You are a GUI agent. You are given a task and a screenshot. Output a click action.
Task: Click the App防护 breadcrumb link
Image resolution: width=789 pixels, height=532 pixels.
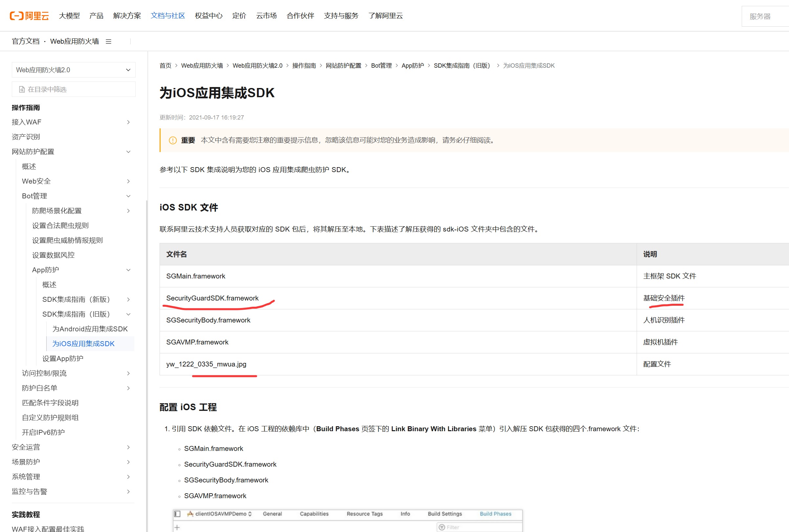[412, 65]
